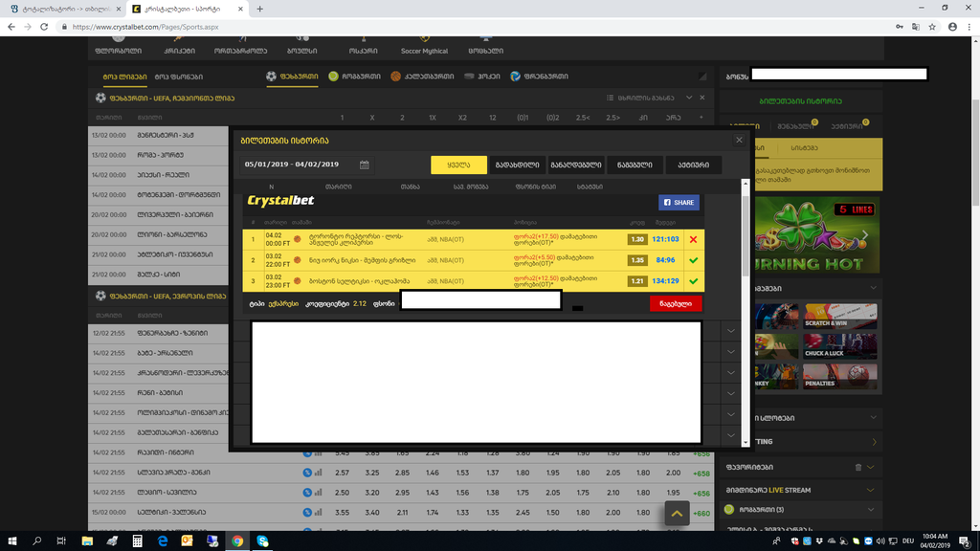
Task: Click the green checkmark on ticket row 2
Action: pos(693,260)
